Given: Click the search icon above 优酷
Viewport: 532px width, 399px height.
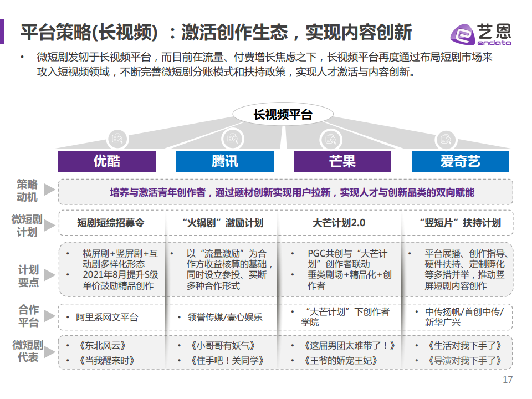Looking at the screenshot, I should (x=117, y=139).
